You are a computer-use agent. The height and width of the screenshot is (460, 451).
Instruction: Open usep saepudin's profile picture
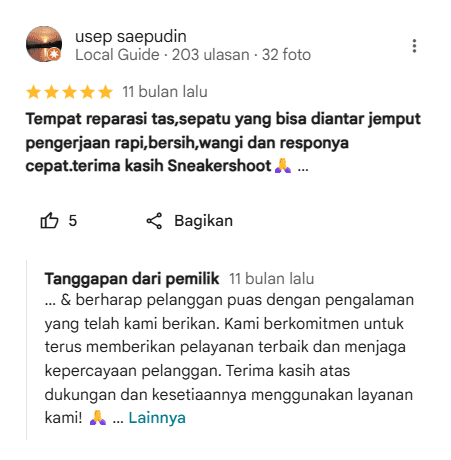coord(44,44)
